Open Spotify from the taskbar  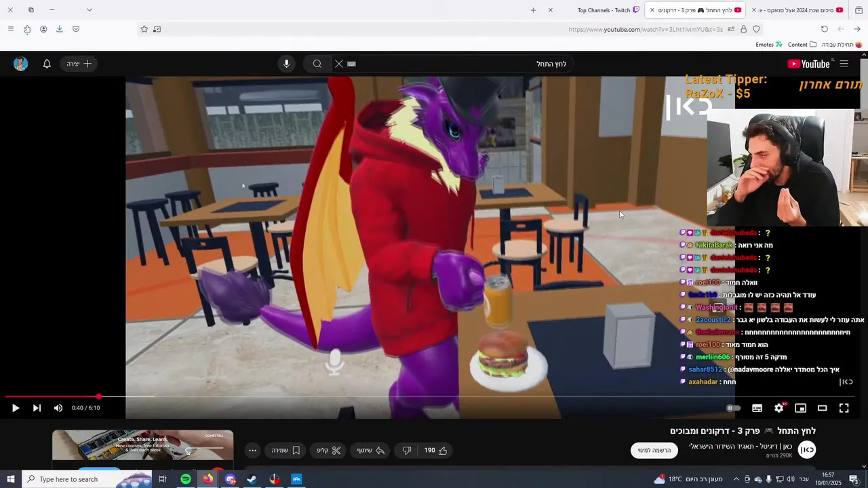click(x=185, y=479)
